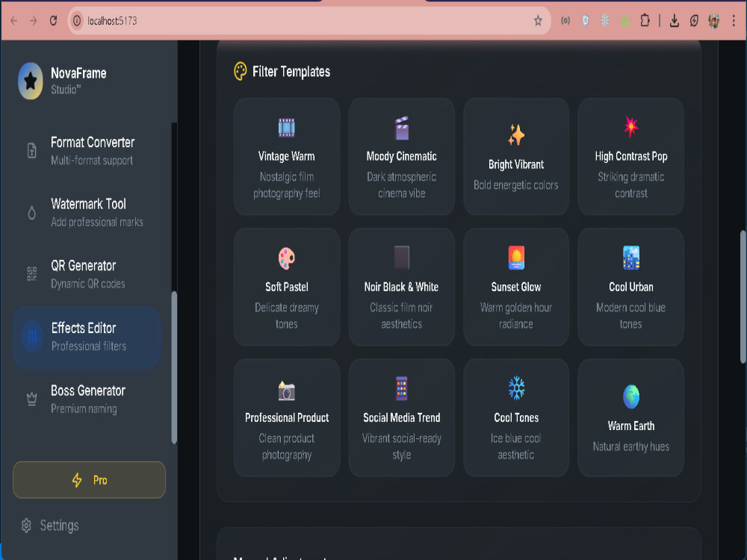The image size is (747, 560).
Task: Click the Social Media Trend phone icon
Action: tap(402, 388)
